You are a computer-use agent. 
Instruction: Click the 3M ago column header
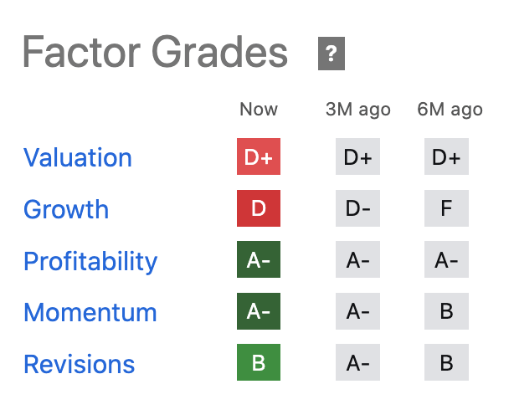(x=357, y=110)
